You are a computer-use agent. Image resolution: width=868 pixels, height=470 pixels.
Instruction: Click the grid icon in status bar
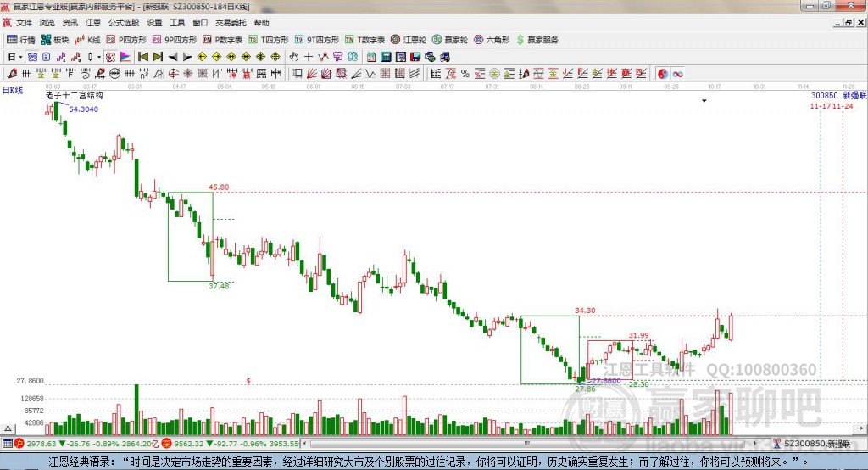7,444
